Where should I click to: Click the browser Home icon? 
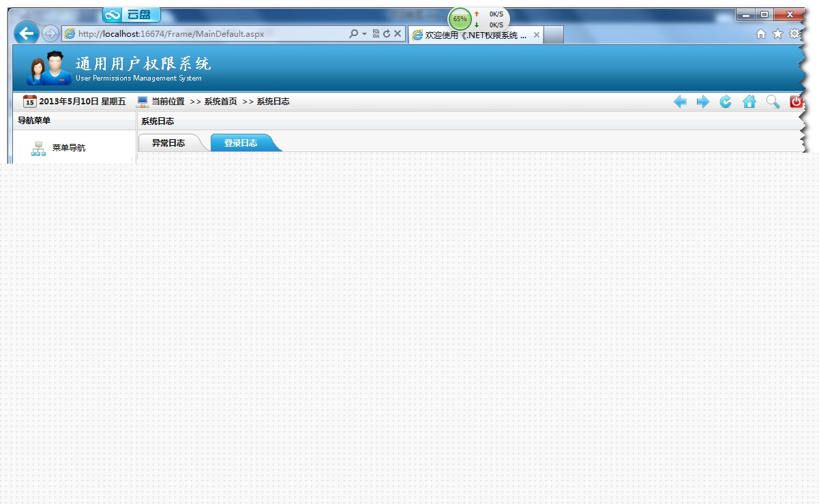pyautogui.click(x=761, y=33)
